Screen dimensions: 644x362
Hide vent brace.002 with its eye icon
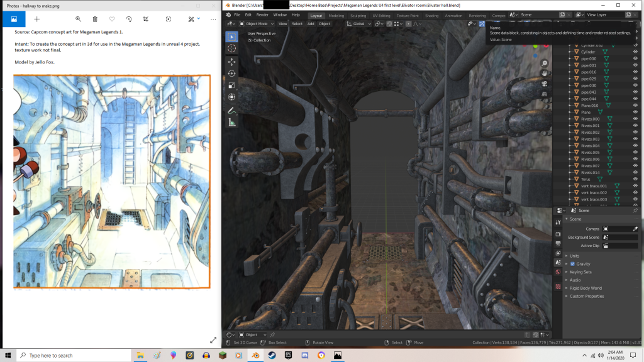click(635, 192)
